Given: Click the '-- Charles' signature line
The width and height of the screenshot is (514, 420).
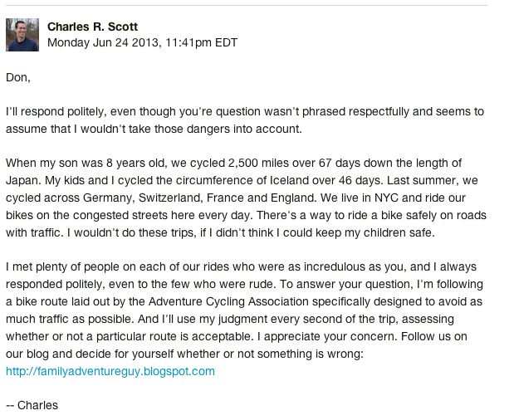Looking at the screenshot, I should (x=32, y=405).
